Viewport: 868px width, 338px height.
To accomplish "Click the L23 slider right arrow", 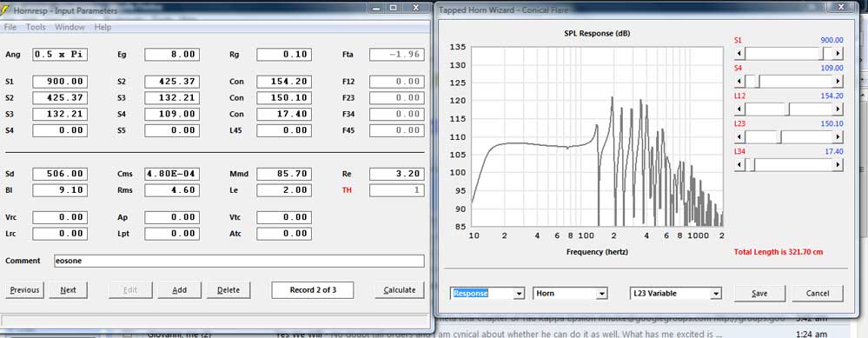I will [x=838, y=136].
